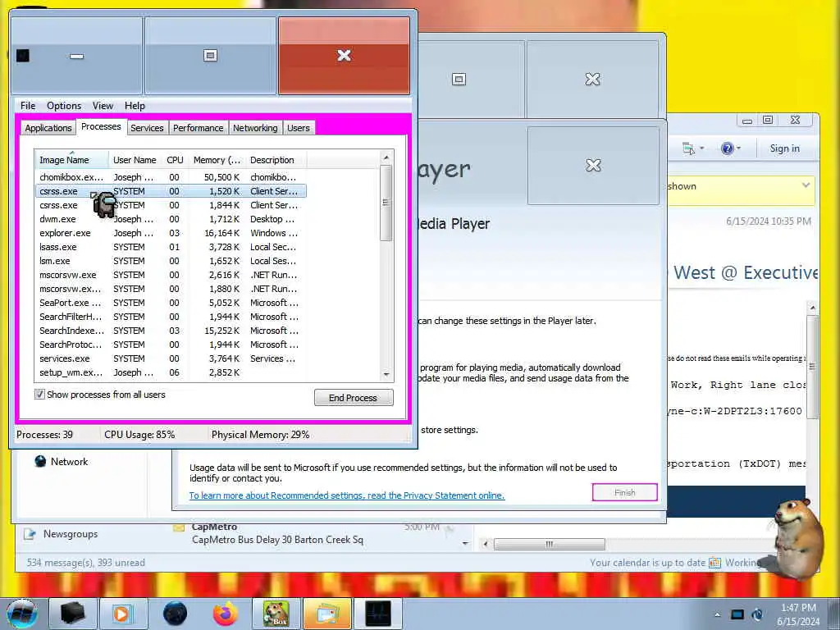
Task: Open dropdown arrow beside mail view icon
Action: point(701,148)
